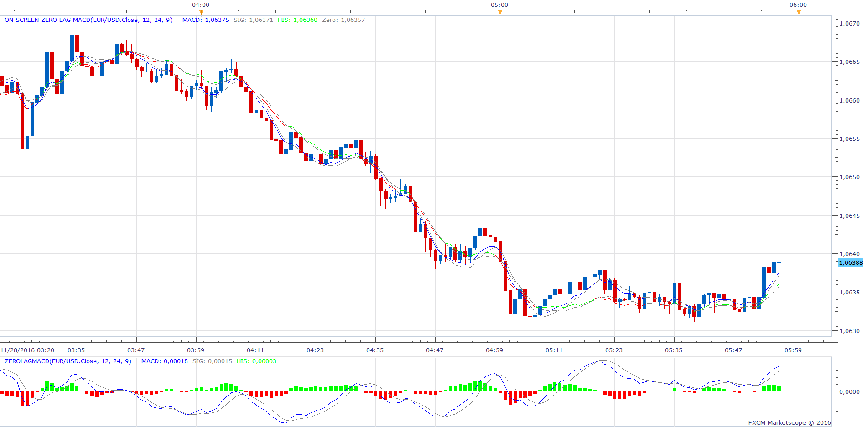The image size is (868, 427).
Task: Click the 03:47 time axis label
Action: (136, 350)
